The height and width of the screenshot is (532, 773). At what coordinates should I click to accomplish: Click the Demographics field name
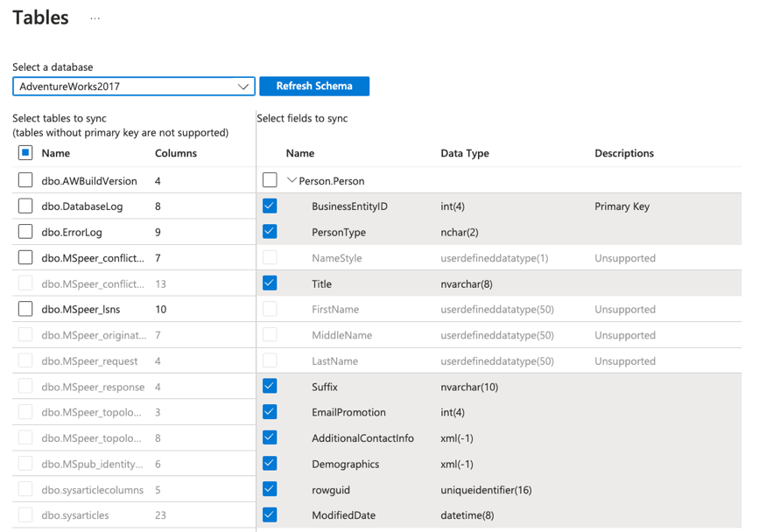tap(345, 464)
